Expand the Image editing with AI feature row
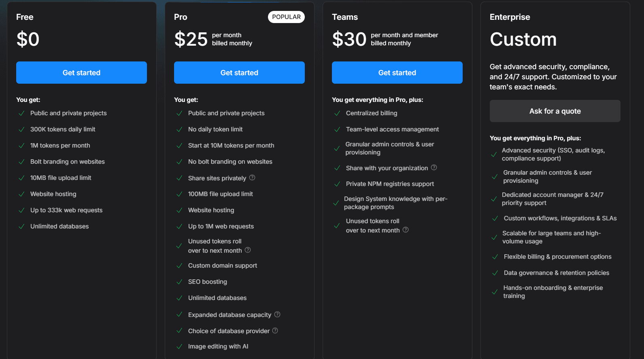The image size is (644, 359). click(x=218, y=346)
